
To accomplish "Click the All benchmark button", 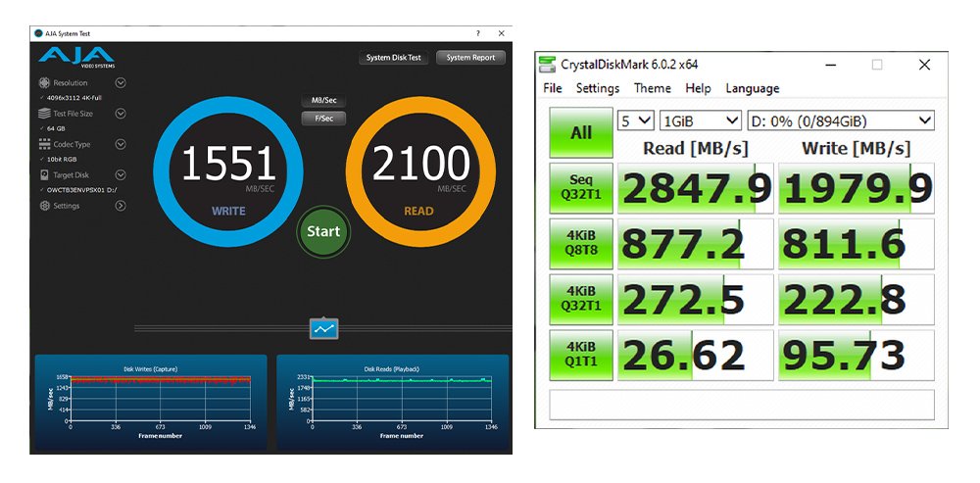I will tap(581, 132).
